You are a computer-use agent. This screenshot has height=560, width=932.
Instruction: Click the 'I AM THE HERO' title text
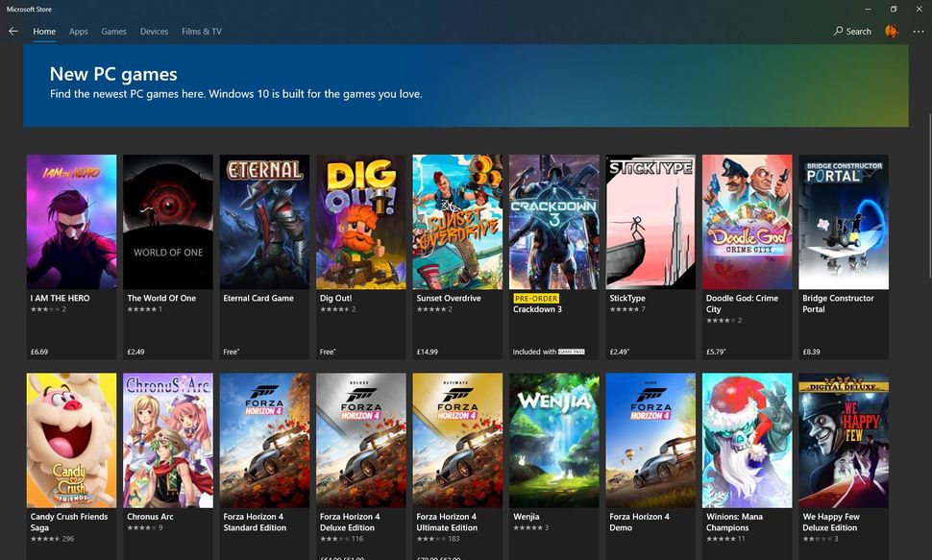pyautogui.click(x=60, y=298)
